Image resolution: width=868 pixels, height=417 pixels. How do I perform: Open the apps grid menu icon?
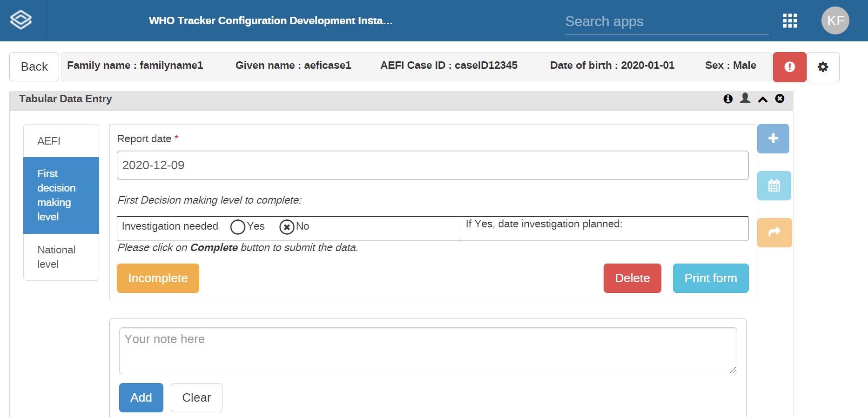tap(790, 20)
